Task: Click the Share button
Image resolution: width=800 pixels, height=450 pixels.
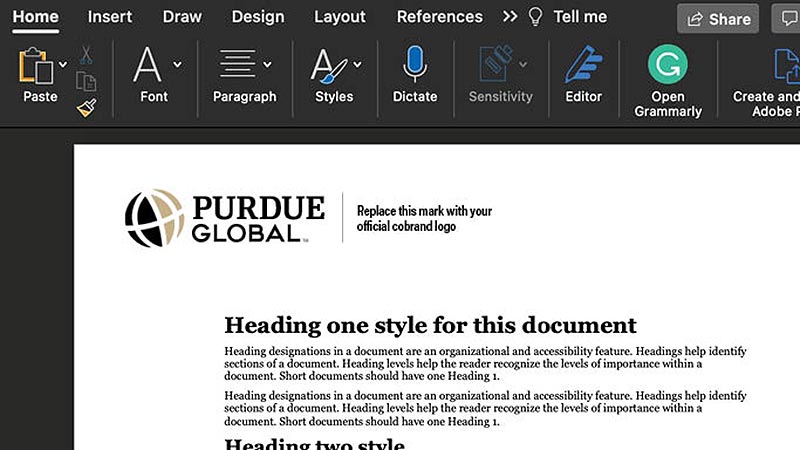Action: pos(718,19)
